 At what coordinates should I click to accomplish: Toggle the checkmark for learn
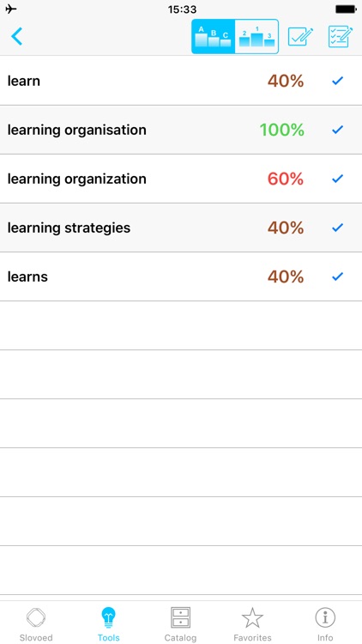[337, 81]
